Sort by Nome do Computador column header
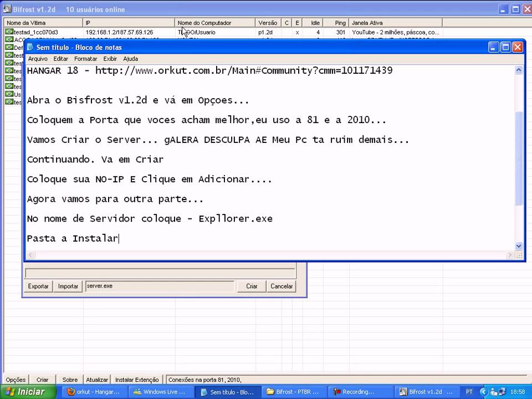This screenshot has width=532, height=399. coord(215,23)
